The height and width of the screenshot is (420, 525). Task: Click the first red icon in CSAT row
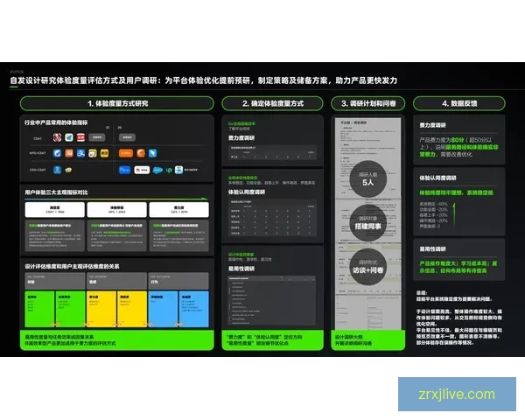[x=57, y=138]
